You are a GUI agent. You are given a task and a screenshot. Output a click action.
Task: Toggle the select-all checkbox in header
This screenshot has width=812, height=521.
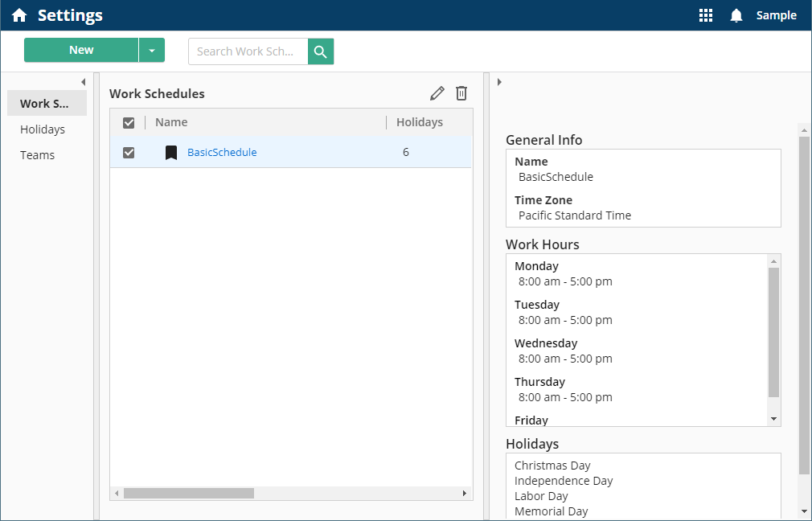(x=129, y=123)
